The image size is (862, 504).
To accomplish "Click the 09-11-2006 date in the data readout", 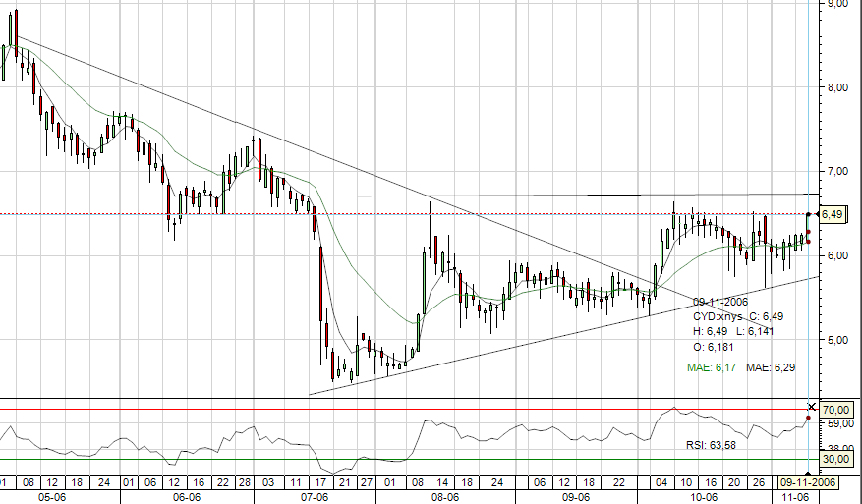I will (x=720, y=303).
